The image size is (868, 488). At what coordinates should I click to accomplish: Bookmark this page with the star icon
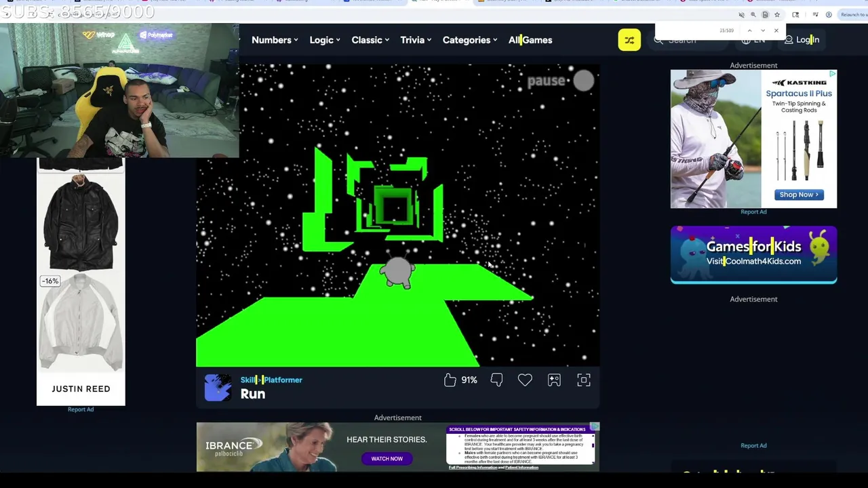point(777,15)
